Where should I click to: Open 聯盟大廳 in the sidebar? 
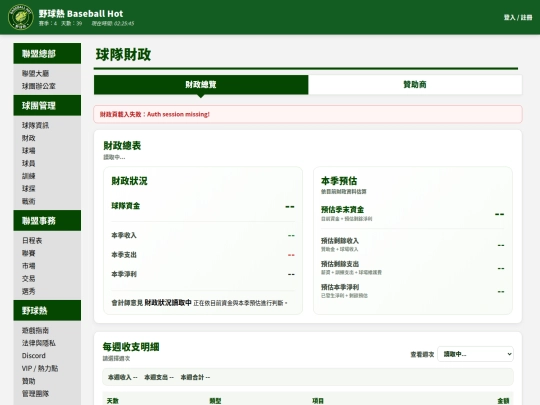(35, 73)
